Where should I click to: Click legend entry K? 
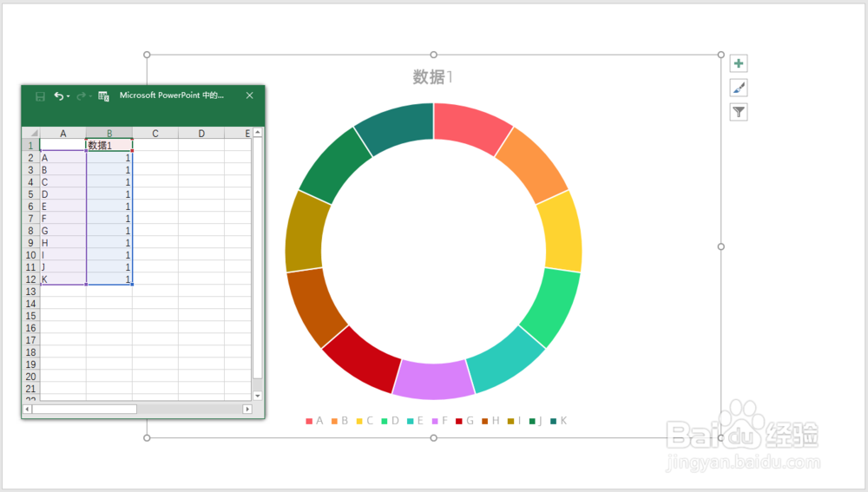tap(558, 421)
